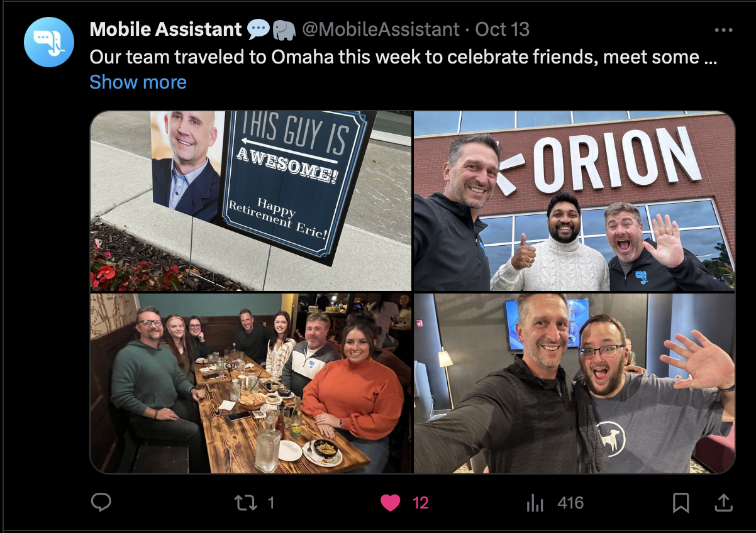This screenshot has height=533, width=756.
Task: Open the retirement sign photo
Action: click(x=251, y=201)
